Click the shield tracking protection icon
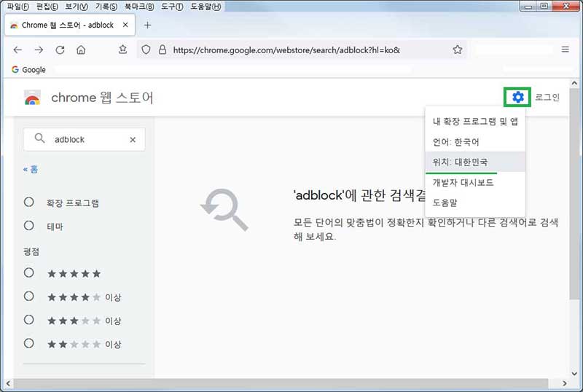 [x=146, y=50]
